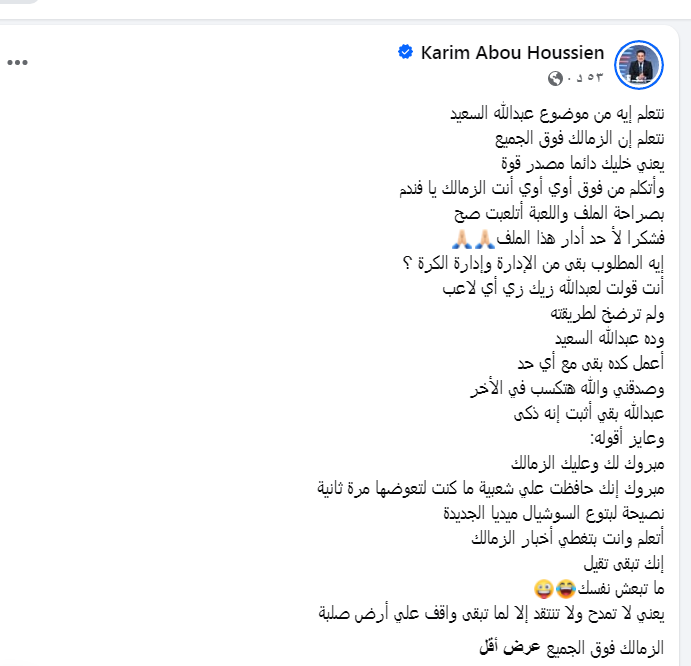Open Karim Abou Houssien profile name link

[512, 53]
